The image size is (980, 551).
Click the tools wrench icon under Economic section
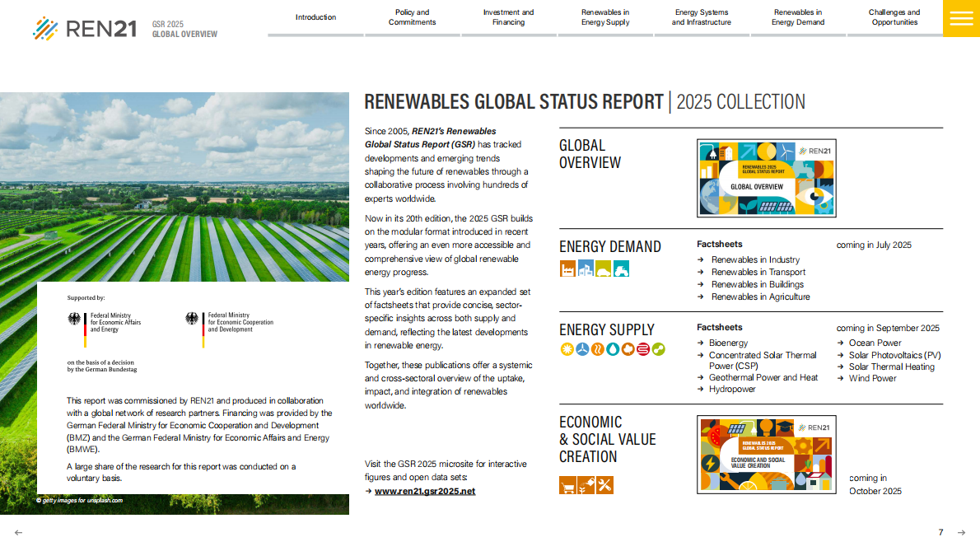tap(604, 485)
